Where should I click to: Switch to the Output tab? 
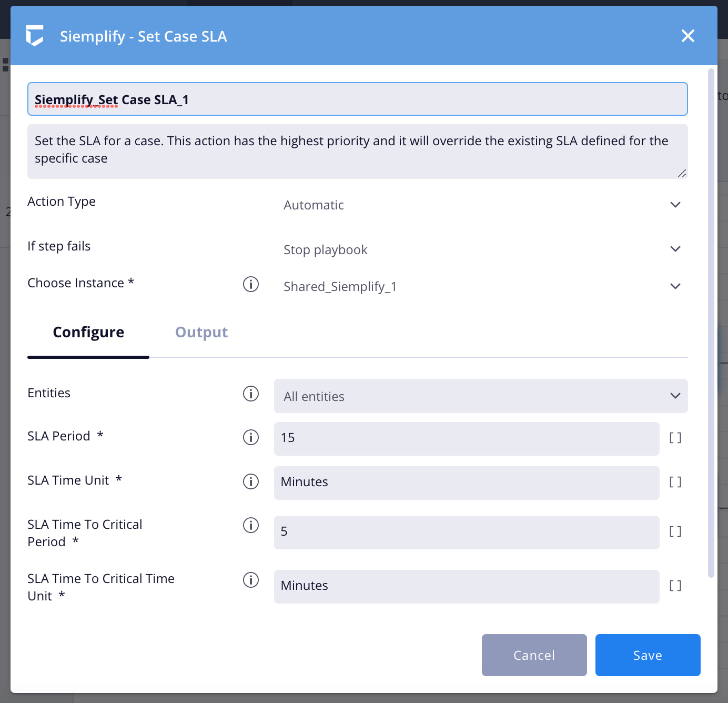[201, 332]
